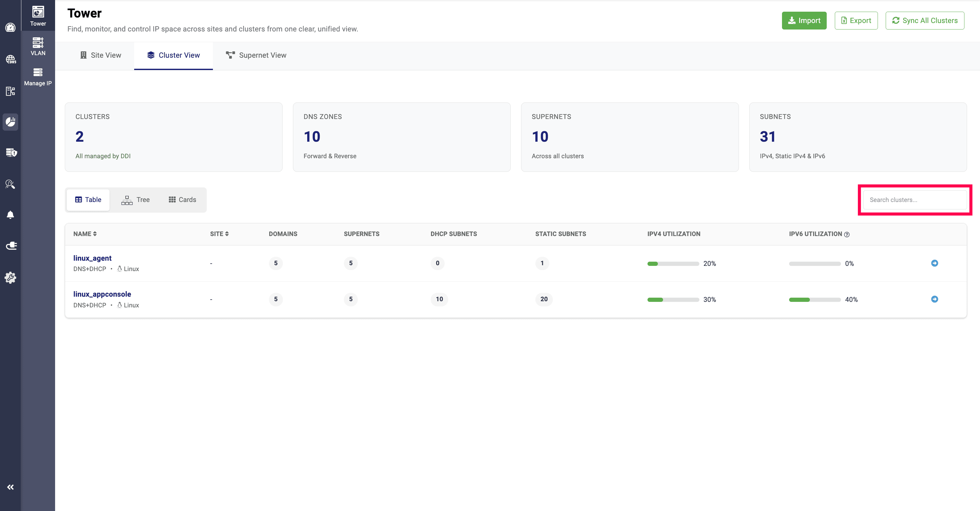Open the linux_appconsole cluster link
This screenshot has height=511, width=980.
coord(102,294)
